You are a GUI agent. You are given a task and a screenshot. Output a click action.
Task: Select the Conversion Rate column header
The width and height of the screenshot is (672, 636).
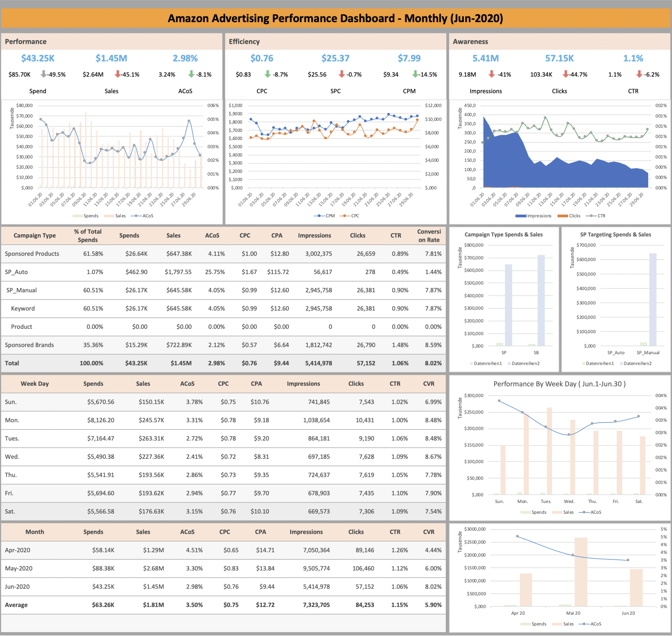click(429, 236)
